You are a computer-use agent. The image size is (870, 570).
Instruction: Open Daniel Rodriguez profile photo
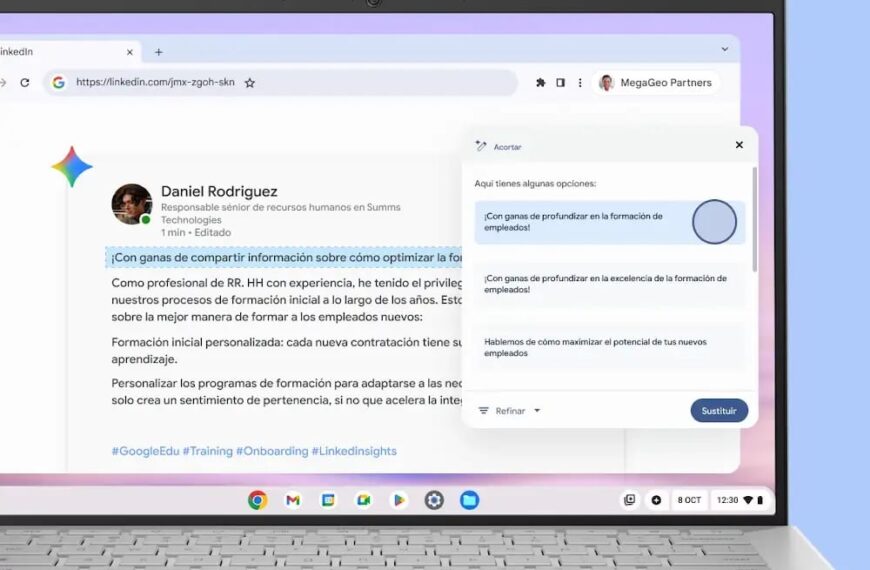[x=132, y=204]
